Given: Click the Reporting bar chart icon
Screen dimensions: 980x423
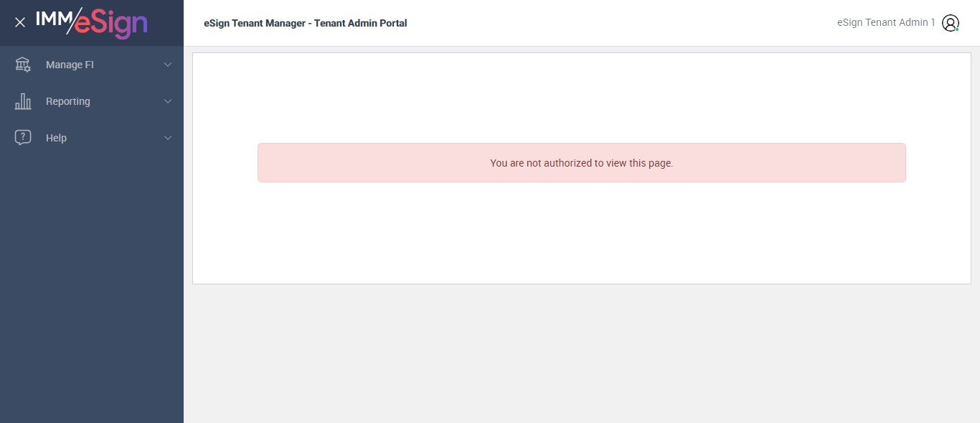Looking at the screenshot, I should pos(23,101).
